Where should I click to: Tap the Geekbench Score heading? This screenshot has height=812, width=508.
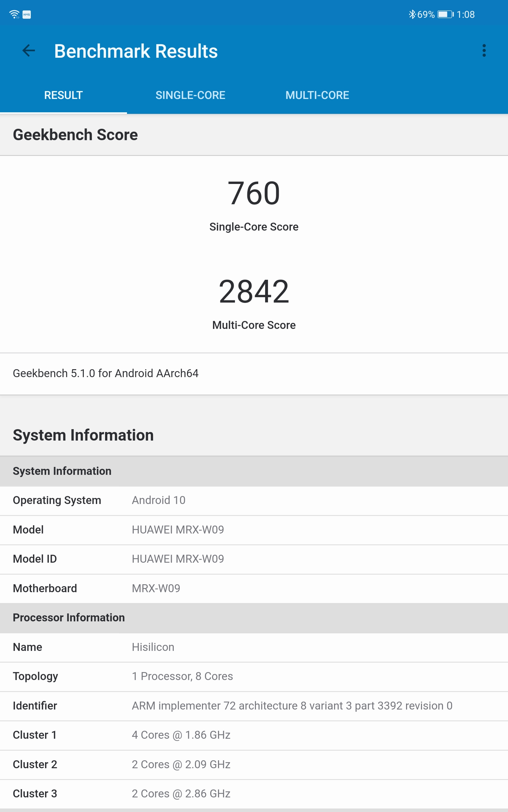pyautogui.click(x=75, y=135)
